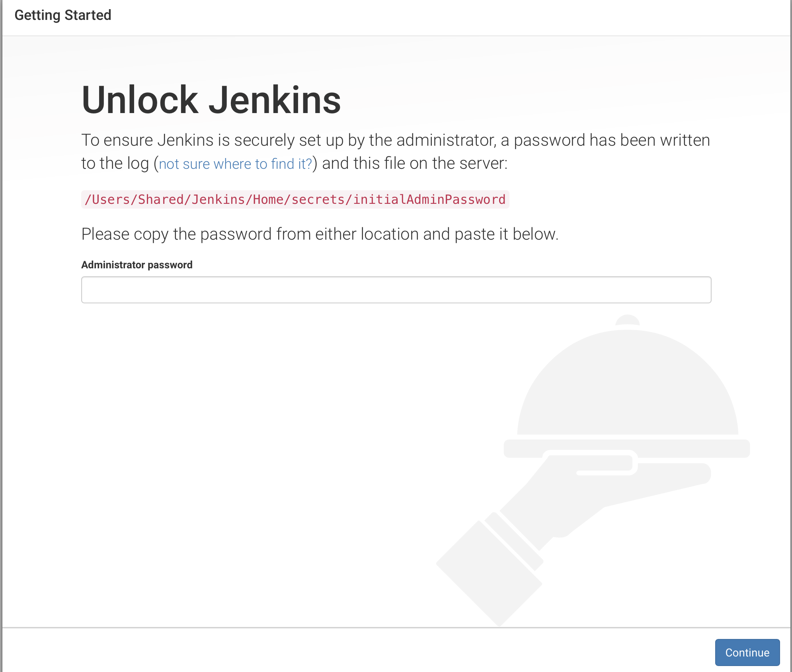
Task: Click the 'Administrator password' label
Action: tap(137, 265)
